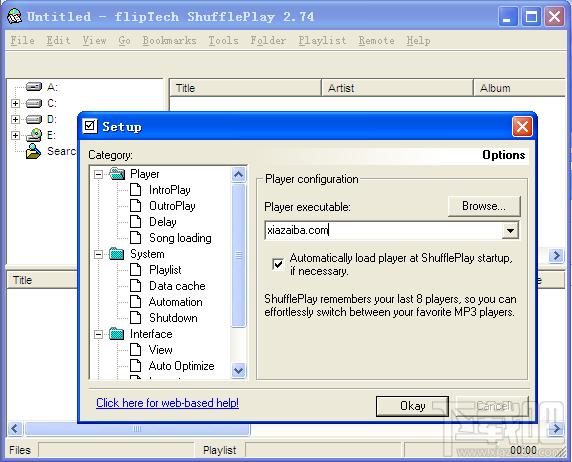Click the playlist horizontal scrollbar thumb
The width and height of the screenshot is (572, 462).
tap(137, 429)
